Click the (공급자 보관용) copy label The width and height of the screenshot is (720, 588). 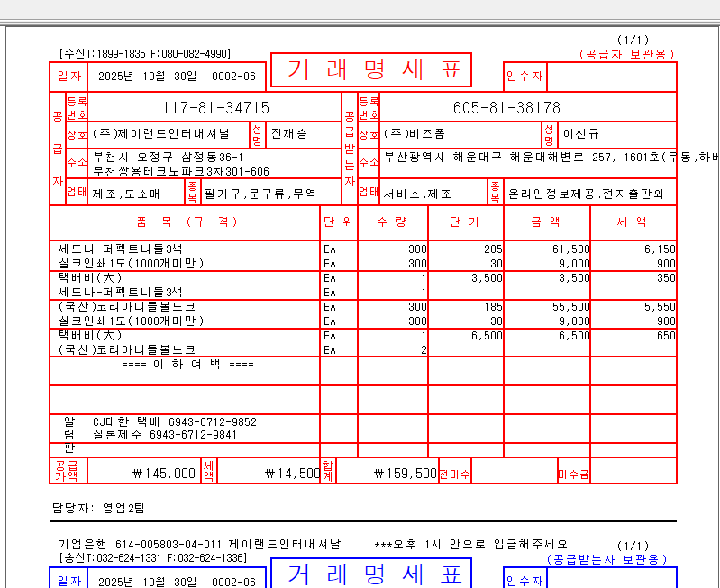627,54
